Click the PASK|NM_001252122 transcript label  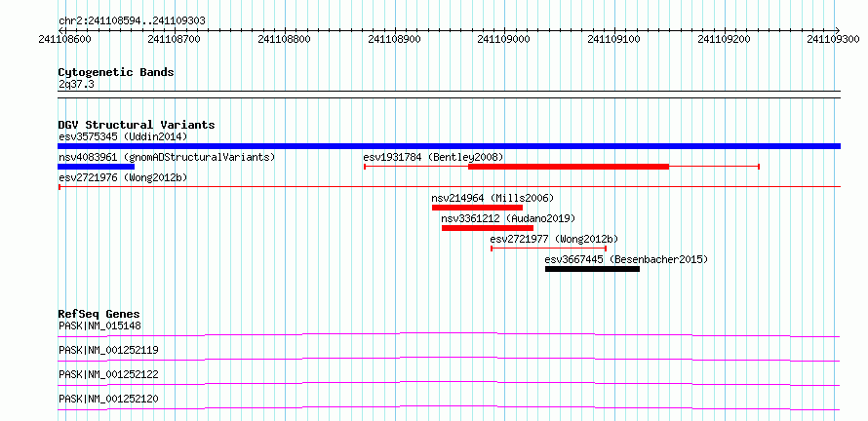108,374
